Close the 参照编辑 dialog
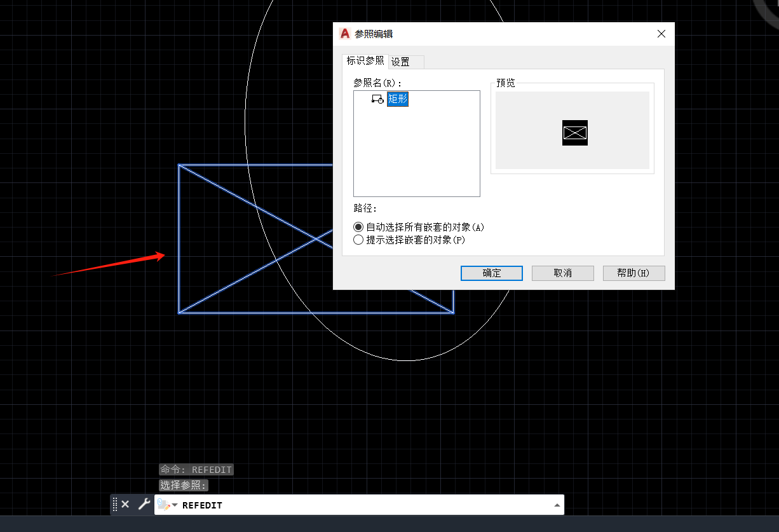The width and height of the screenshot is (779, 532). pos(661,34)
